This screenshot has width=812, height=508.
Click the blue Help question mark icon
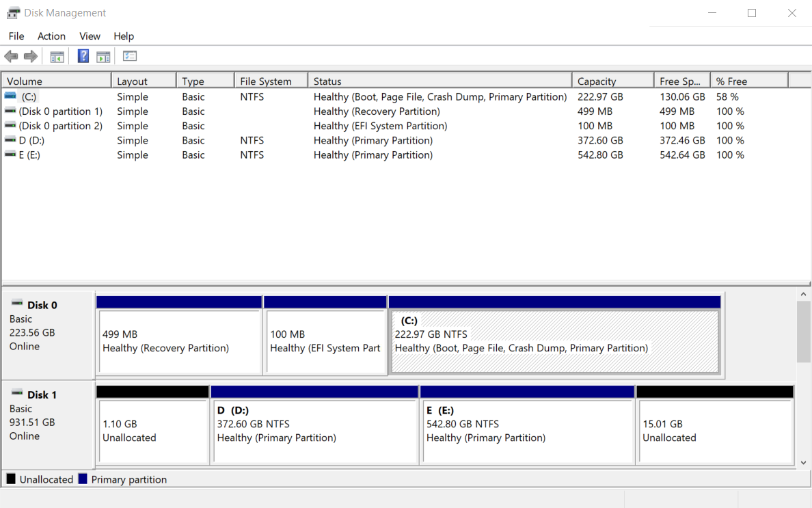83,56
